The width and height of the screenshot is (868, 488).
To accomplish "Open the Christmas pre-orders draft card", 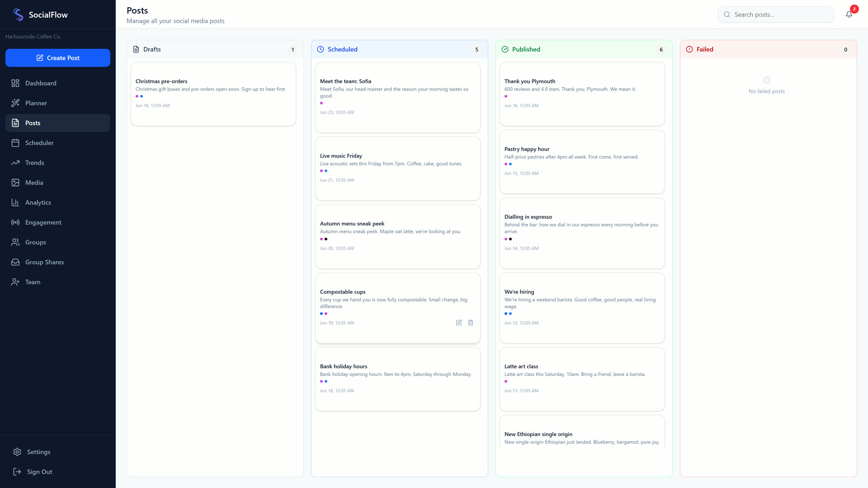I will [213, 94].
